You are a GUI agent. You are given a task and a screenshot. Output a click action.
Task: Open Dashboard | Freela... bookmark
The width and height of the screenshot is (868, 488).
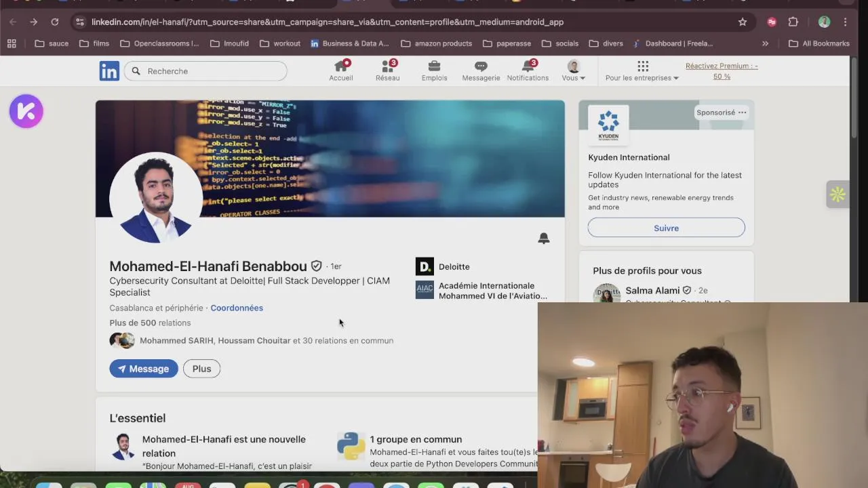tap(673, 43)
